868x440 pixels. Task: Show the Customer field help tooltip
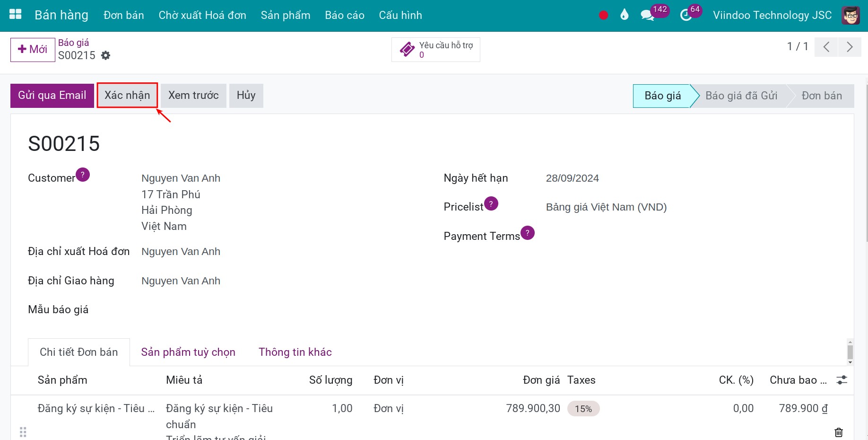(x=83, y=175)
